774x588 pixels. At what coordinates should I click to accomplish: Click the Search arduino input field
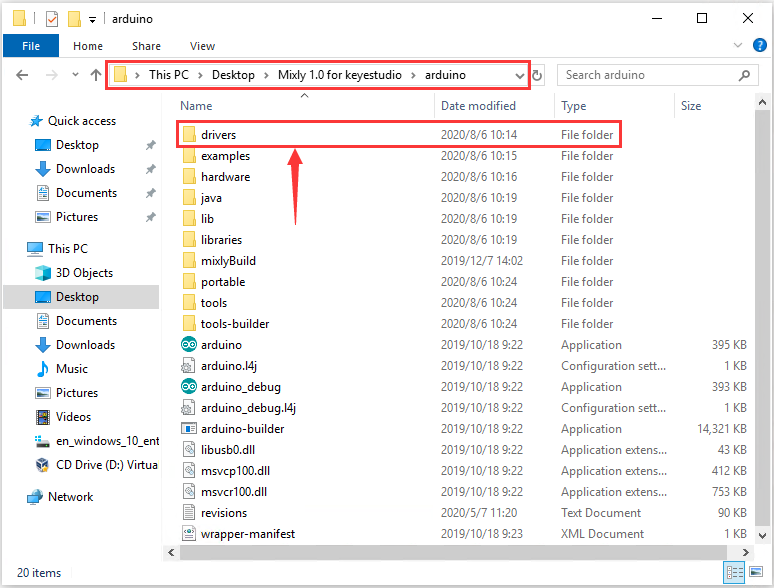point(650,75)
